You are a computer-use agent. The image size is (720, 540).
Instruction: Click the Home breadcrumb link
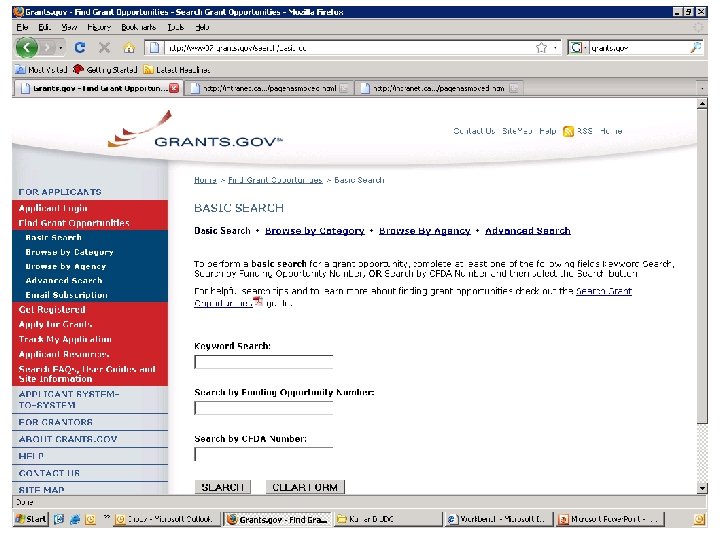click(205, 180)
